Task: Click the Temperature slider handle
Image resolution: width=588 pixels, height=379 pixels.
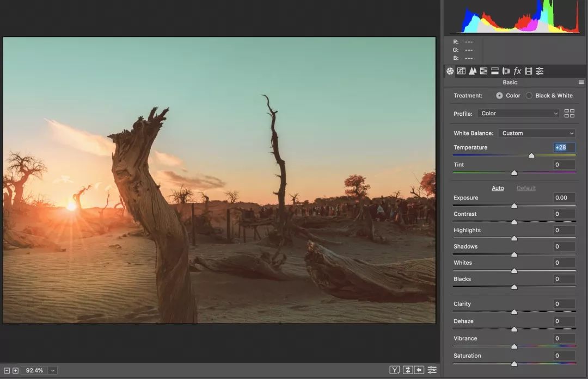Action: (531, 156)
